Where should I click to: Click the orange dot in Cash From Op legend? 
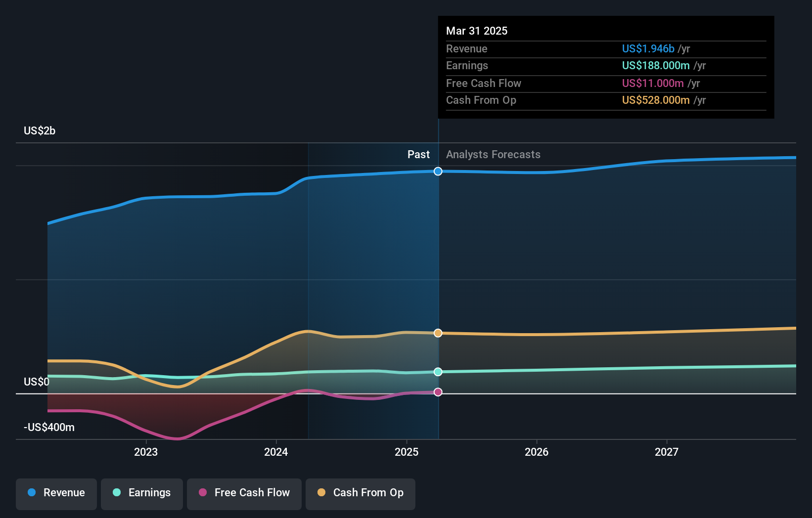[321, 492]
